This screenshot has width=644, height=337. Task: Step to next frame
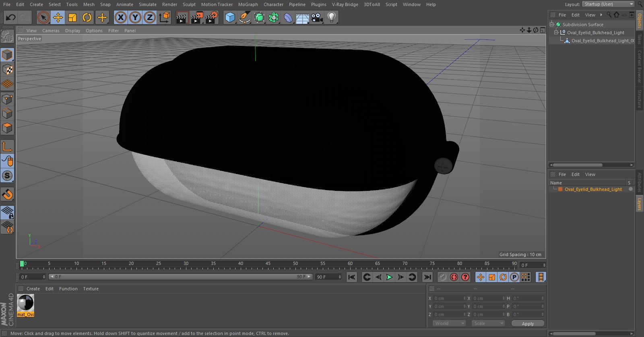pos(400,277)
